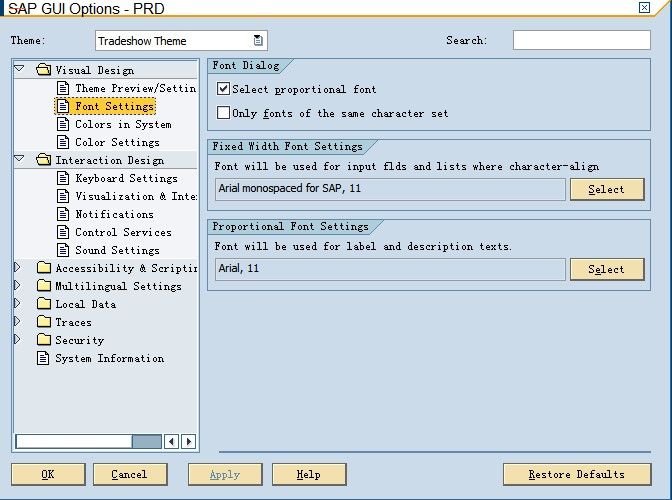Open Keyboard Settings tree entry
Screen dimensions: 672x500
tap(126, 178)
